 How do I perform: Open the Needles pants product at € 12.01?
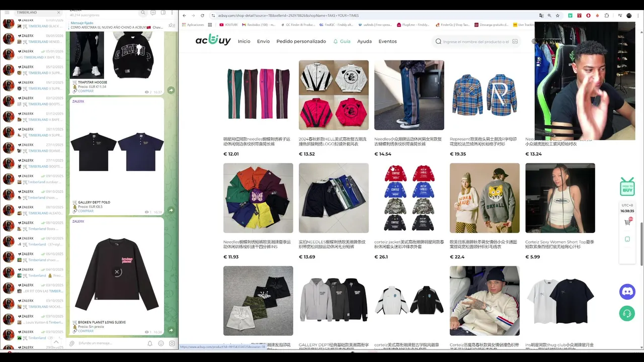pyautogui.click(x=258, y=95)
